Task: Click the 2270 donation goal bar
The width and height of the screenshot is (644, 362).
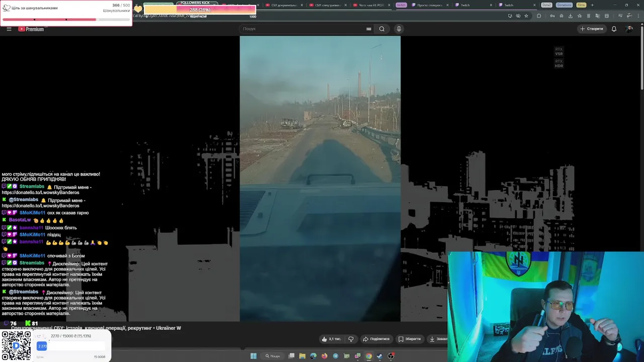Action: [x=71, y=346]
